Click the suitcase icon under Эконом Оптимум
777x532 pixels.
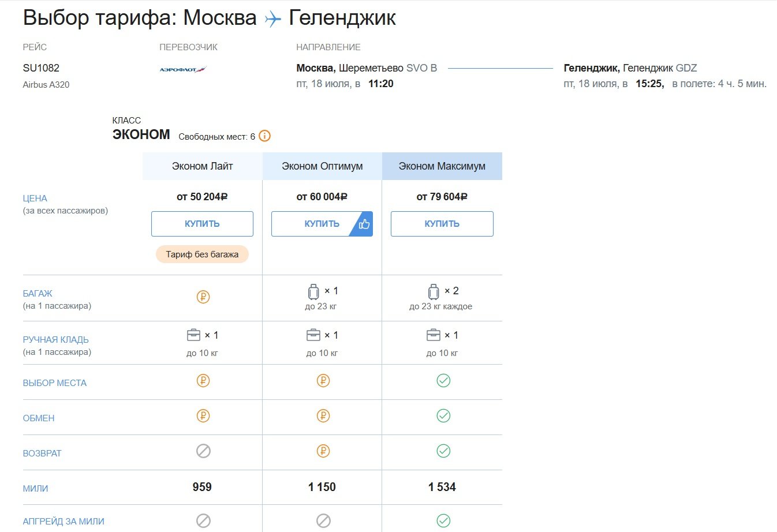coord(313,291)
